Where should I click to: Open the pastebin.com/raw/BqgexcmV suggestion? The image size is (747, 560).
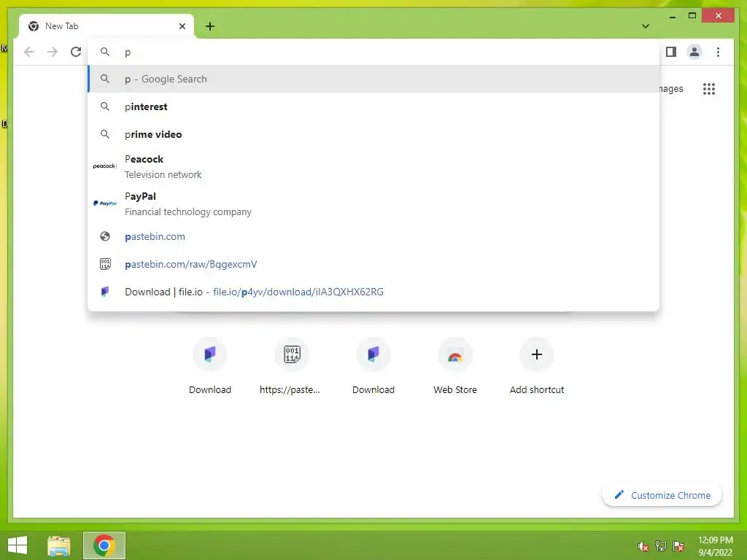373,264
